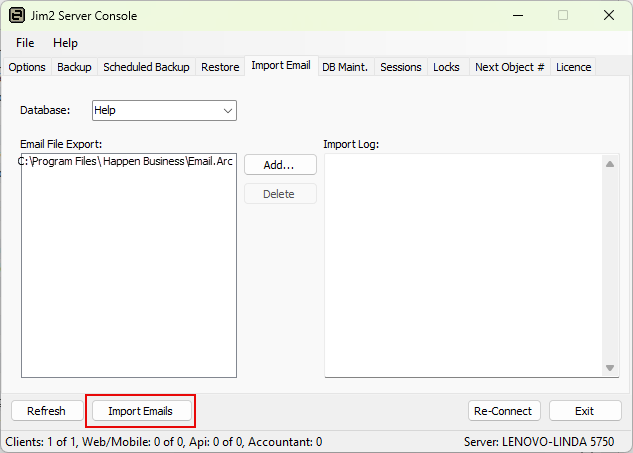Switch to the Locks tab
633x453 pixels.
click(x=446, y=67)
